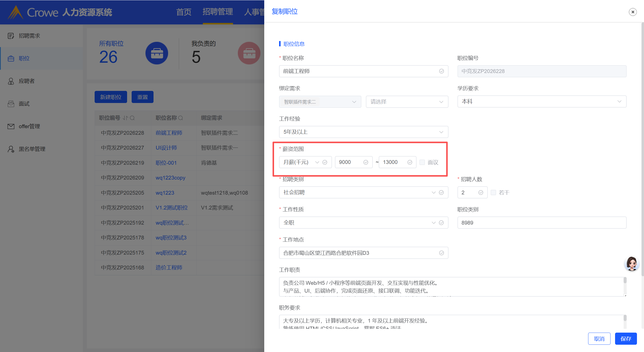
Task: Click the 保存 button
Action: click(626, 339)
